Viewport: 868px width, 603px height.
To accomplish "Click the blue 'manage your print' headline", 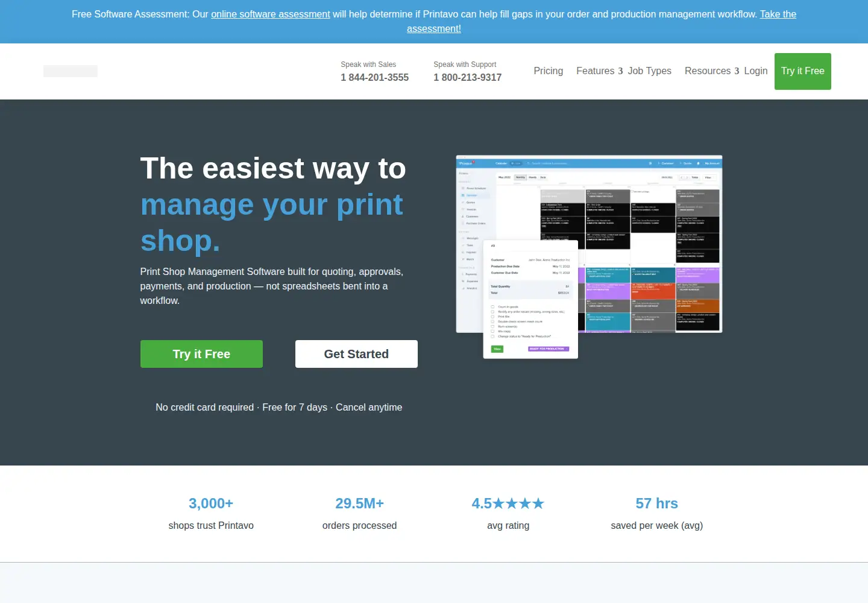I will 271,204.
